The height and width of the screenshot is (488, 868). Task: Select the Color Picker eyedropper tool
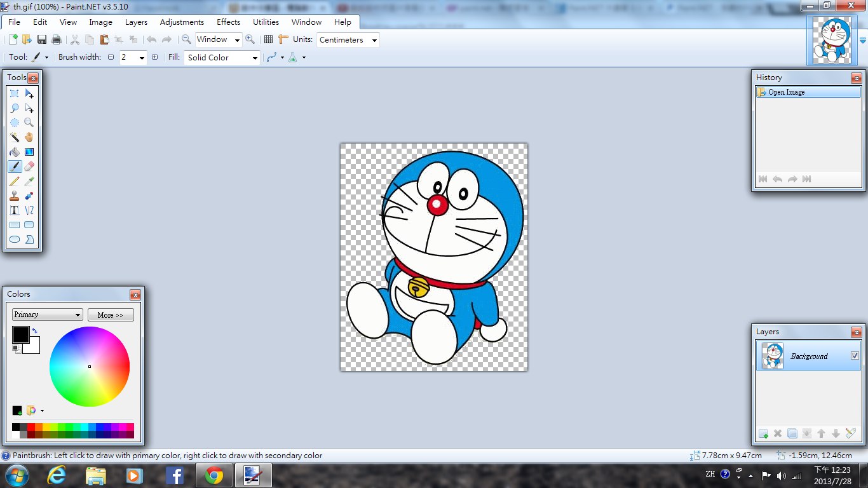point(29,181)
